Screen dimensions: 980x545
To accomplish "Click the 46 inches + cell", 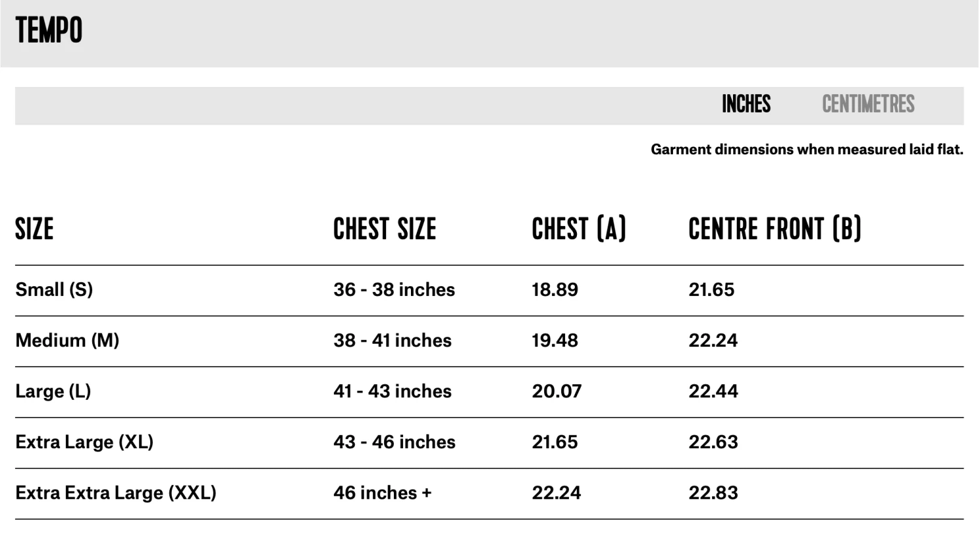I will click(382, 493).
